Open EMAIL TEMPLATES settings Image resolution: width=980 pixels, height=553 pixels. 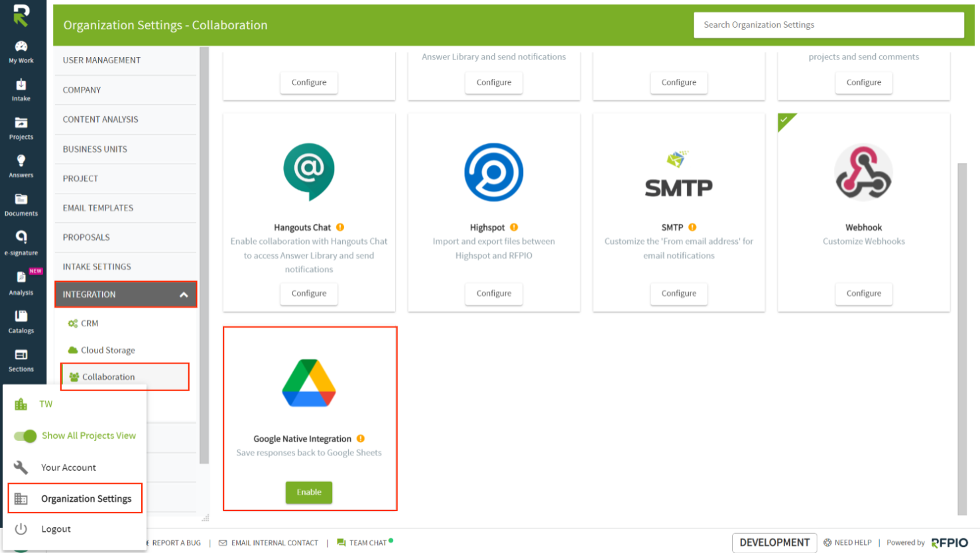(125, 208)
